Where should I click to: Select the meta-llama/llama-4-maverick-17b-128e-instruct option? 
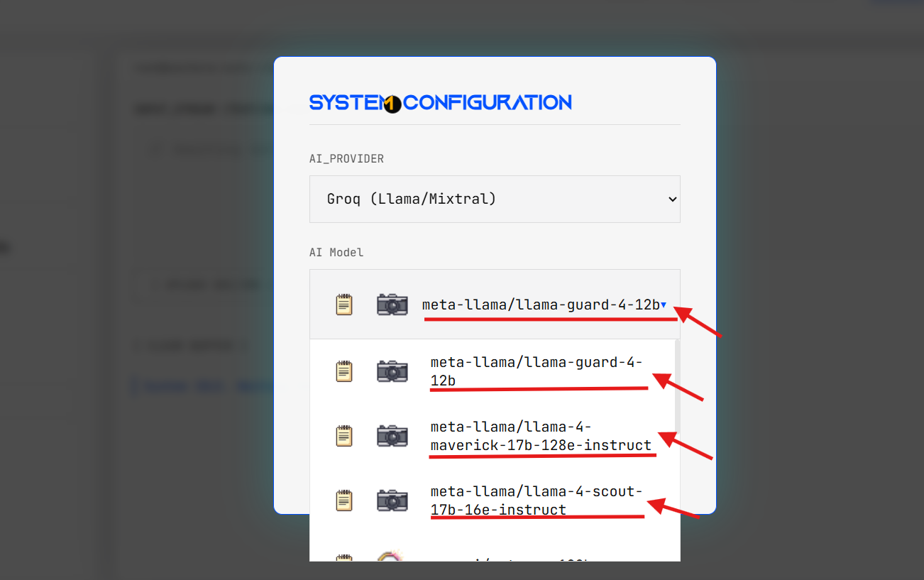tap(542, 435)
